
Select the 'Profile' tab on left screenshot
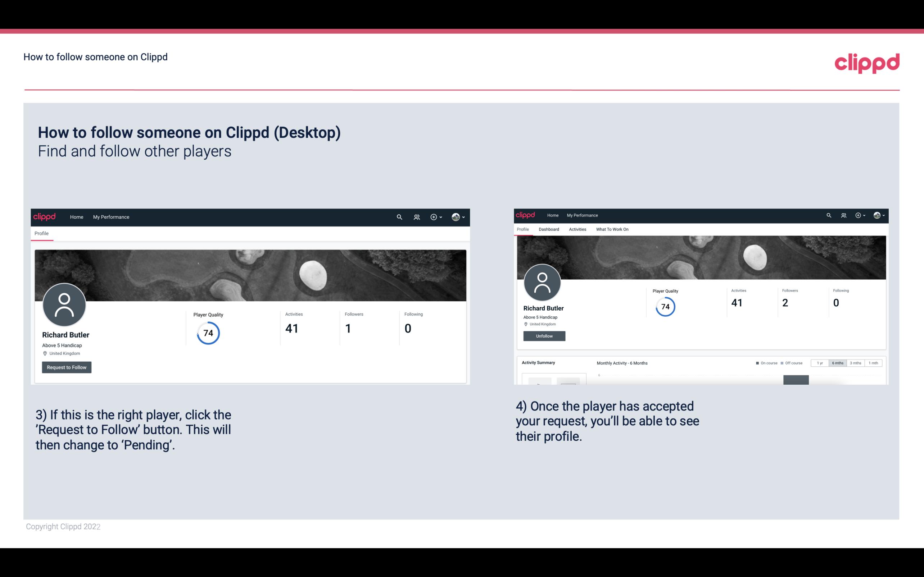click(41, 233)
